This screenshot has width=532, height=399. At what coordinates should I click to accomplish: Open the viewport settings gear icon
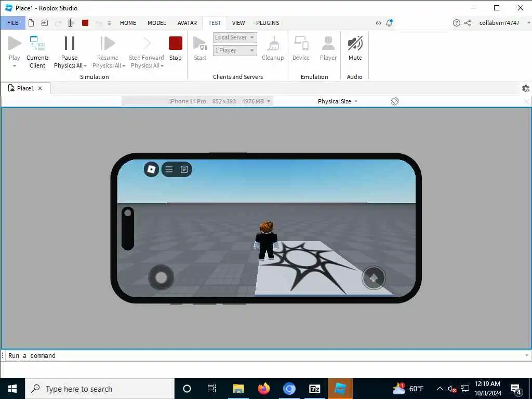coord(526,88)
